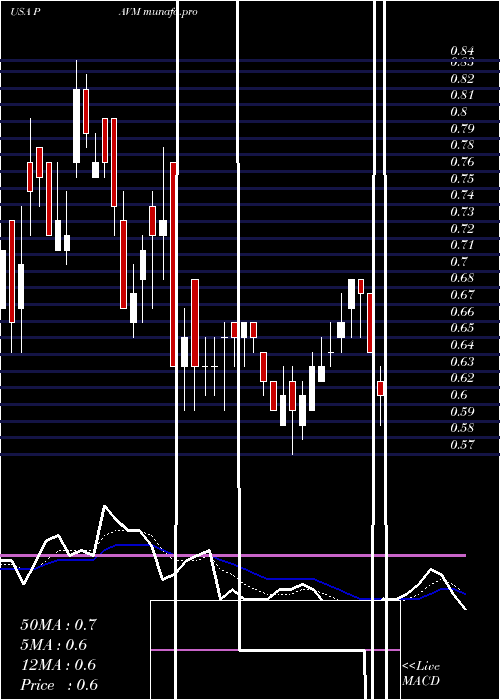Click the 0.78 price axis label
The width and height of the screenshot is (500, 700).
[x=462, y=145]
